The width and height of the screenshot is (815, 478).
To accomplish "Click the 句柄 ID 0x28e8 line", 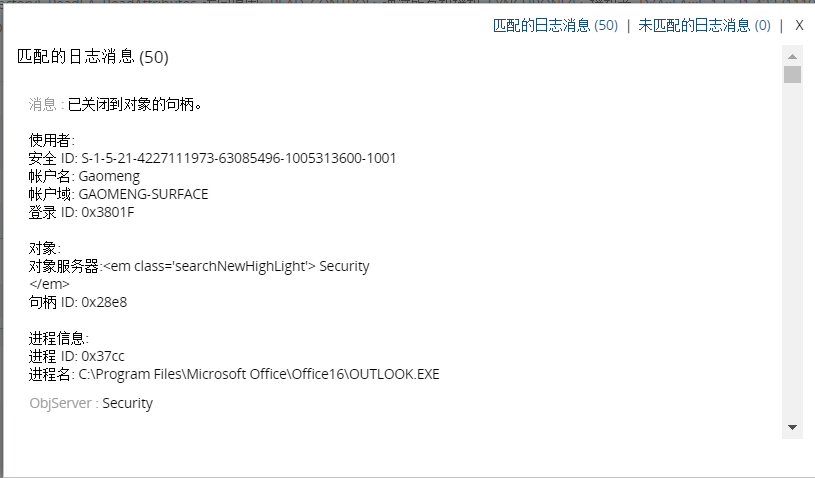I will pyautogui.click(x=78, y=302).
